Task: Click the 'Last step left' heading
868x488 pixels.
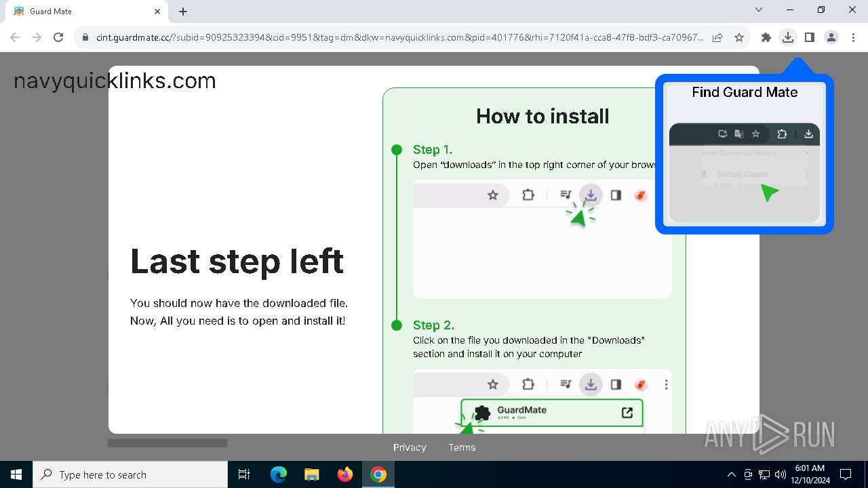Action: (x=237, y=261)
